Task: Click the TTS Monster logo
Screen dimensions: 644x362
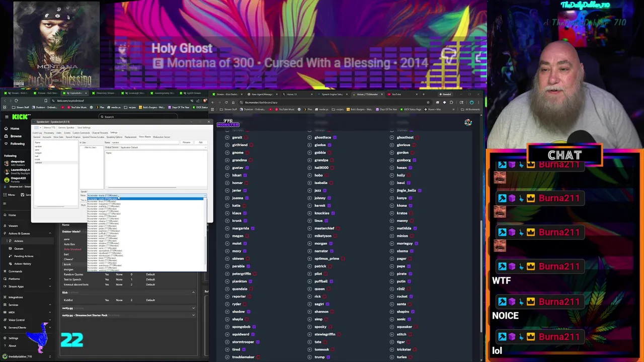Action: pos(228,123)
